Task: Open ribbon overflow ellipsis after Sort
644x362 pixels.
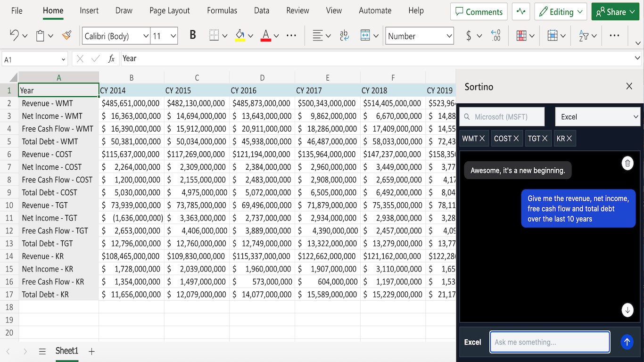Action: (614, 36)
